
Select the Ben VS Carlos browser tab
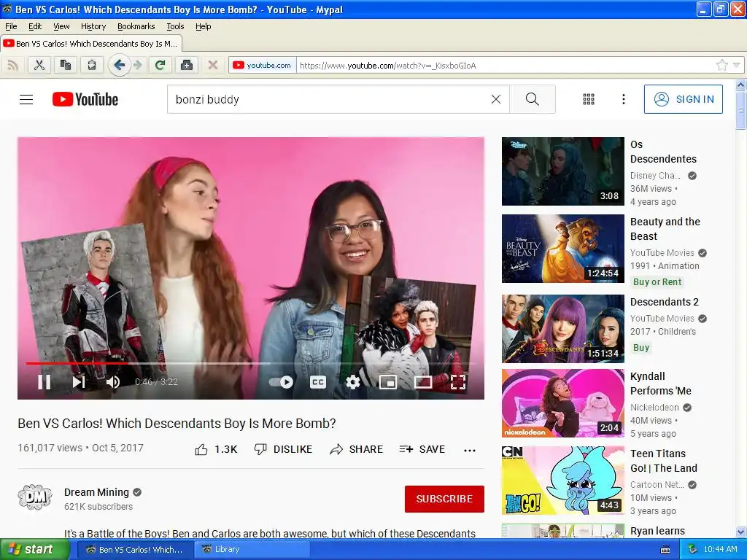[90, 44]
